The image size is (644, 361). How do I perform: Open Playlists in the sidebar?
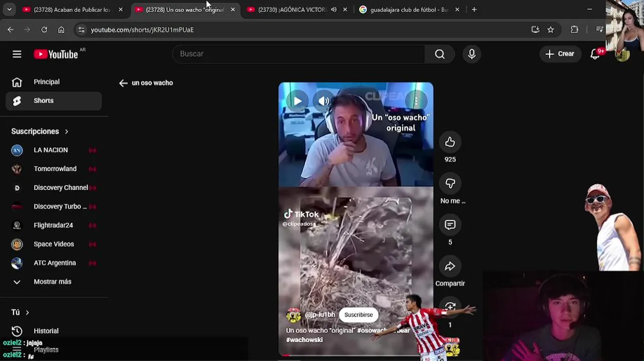coord(54,350)
